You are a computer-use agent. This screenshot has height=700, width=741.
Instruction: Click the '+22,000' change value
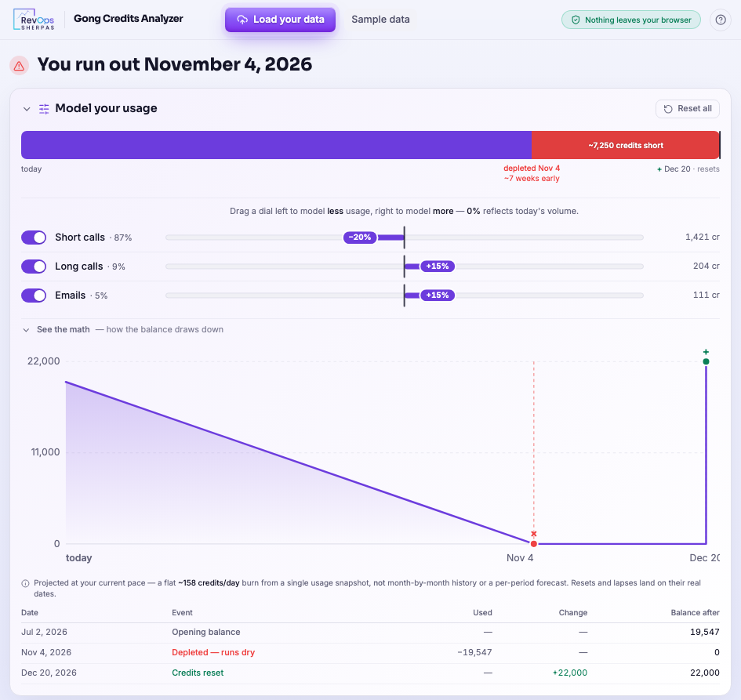click(570, 673)
